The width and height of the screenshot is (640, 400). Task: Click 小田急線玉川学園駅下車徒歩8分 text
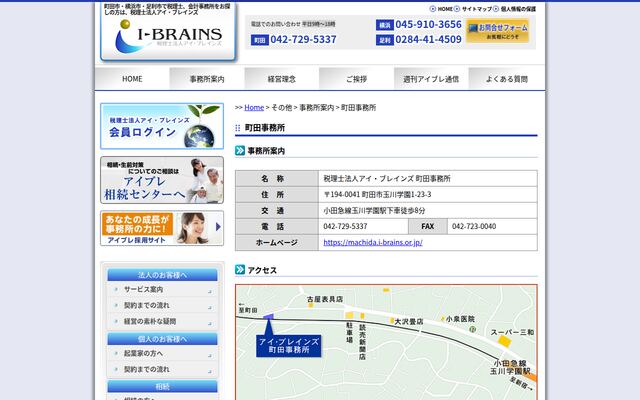tap(374, 211)
